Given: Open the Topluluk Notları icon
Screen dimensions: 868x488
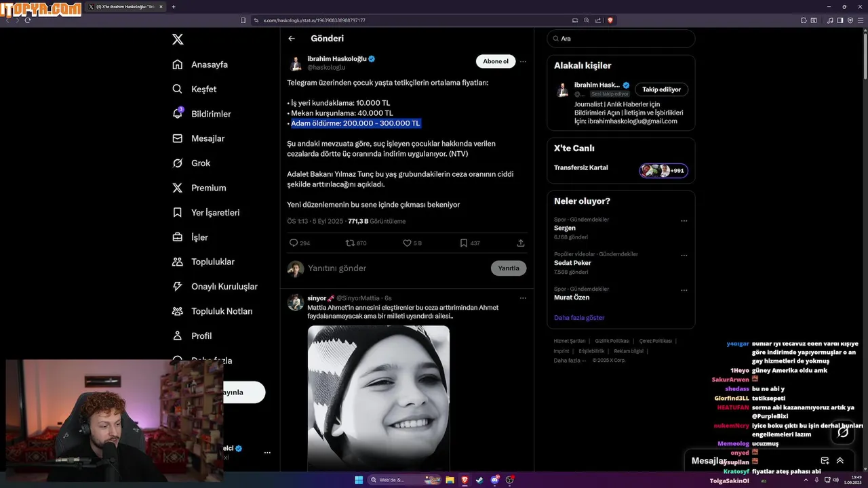Looking at the screenshot, I should point(177,311).
